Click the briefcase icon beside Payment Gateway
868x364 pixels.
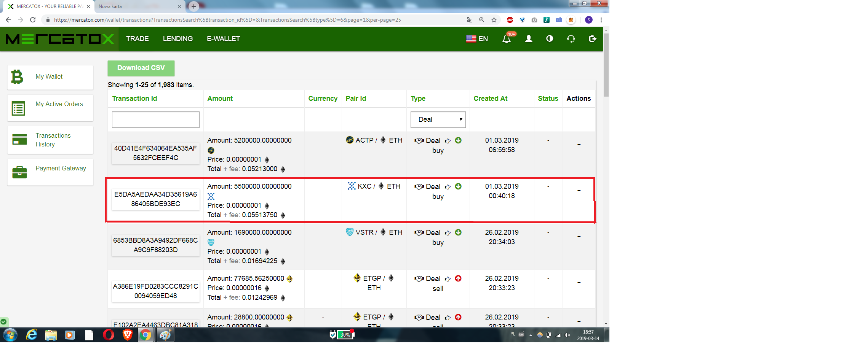[x=19, y=172]
